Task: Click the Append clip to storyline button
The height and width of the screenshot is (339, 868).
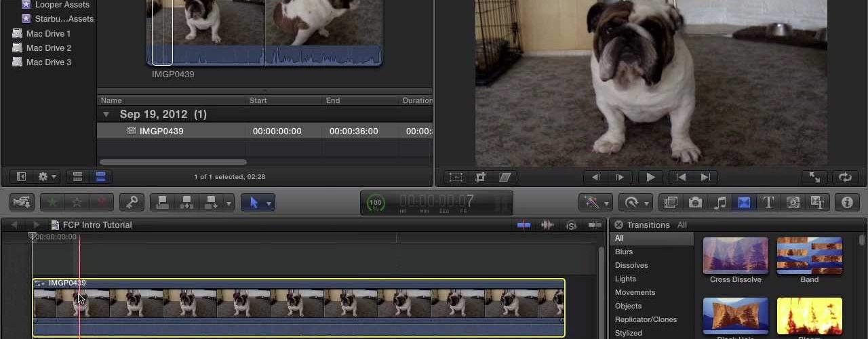Action: click(x=211, y=202)
